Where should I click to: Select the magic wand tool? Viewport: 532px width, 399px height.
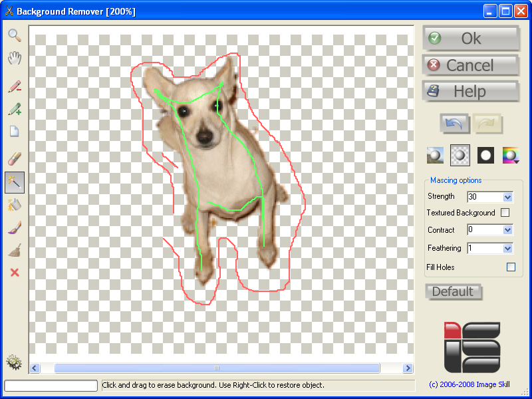pos(15,182)
